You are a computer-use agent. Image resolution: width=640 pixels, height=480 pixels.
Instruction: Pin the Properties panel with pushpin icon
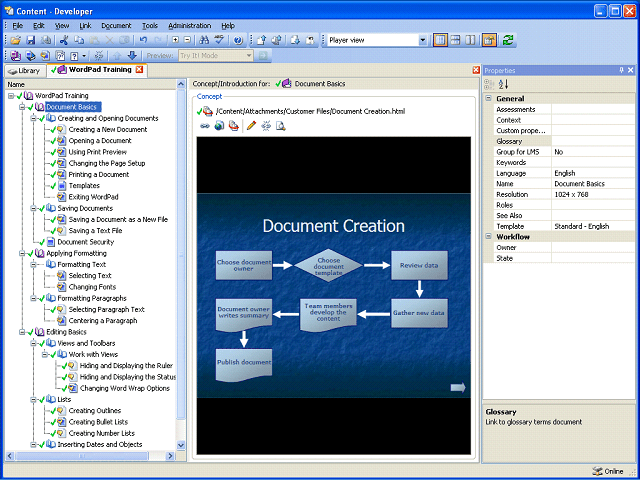pos(620,70)
